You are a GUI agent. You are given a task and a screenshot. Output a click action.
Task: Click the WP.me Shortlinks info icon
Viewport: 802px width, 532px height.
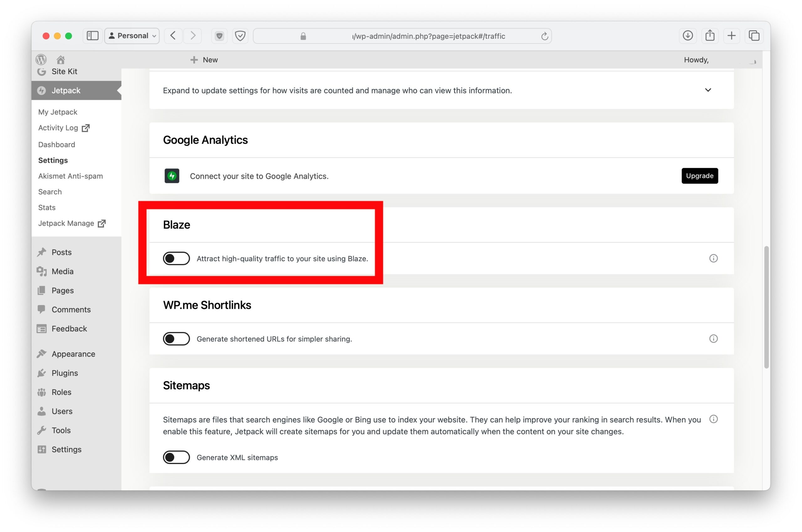713,338
